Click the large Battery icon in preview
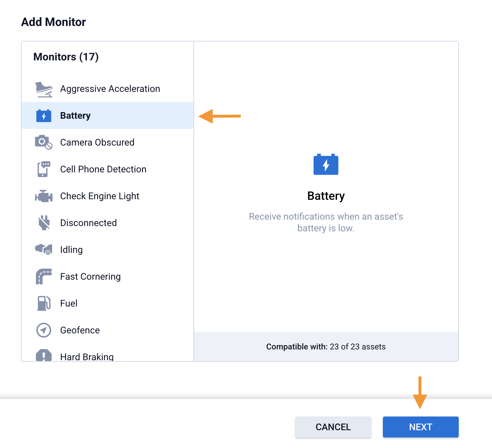 point(326,164)
